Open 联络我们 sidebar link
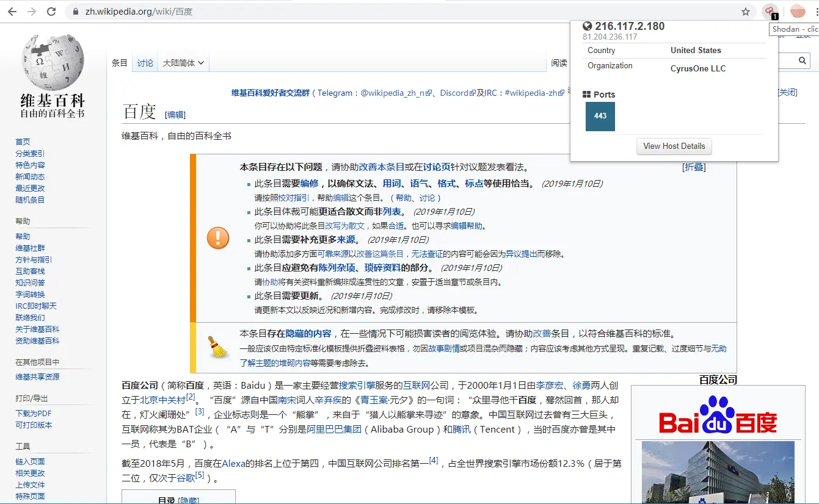Viewport: 819px width, 504px height. tap(30, 317)
